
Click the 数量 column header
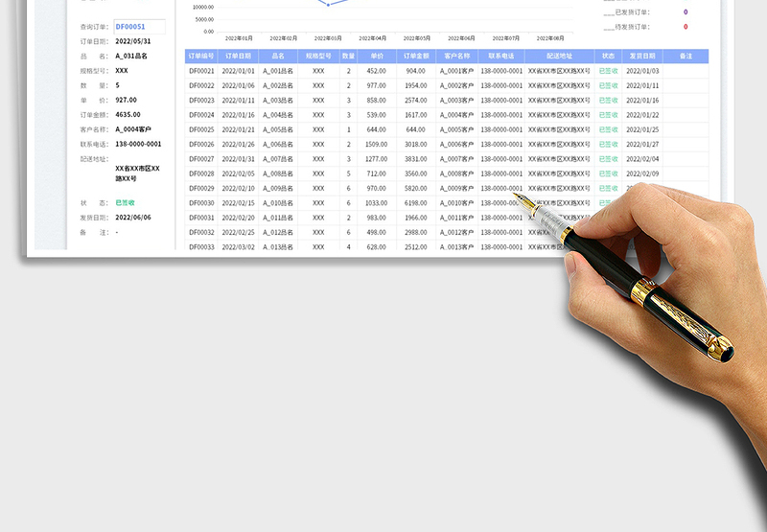[348, 57]
